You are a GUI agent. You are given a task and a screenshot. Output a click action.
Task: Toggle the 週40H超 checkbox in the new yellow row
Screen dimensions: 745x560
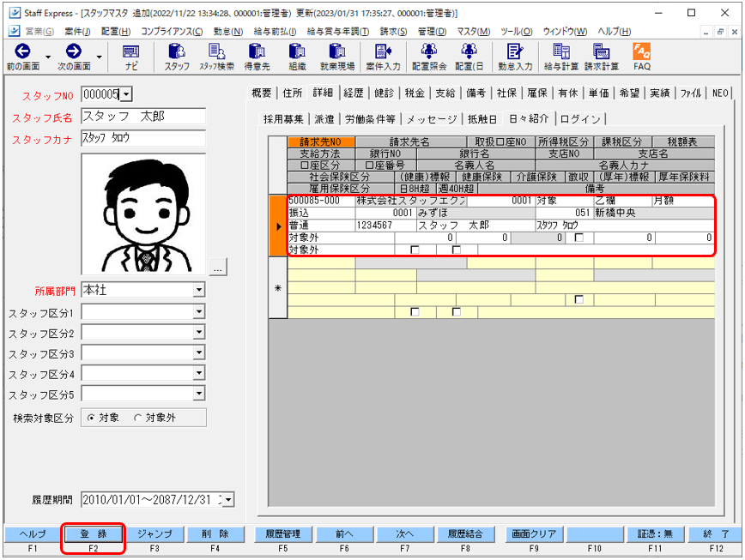(457, 312)
